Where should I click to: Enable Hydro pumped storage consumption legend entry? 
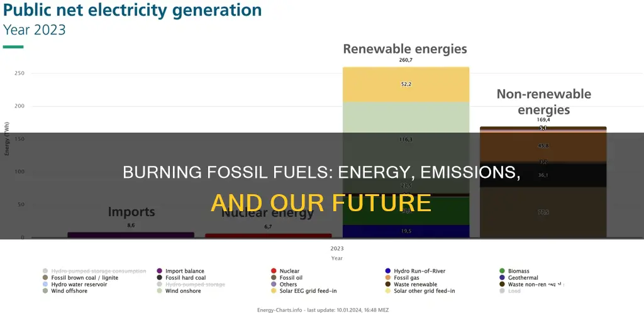[x=94, y=271]
